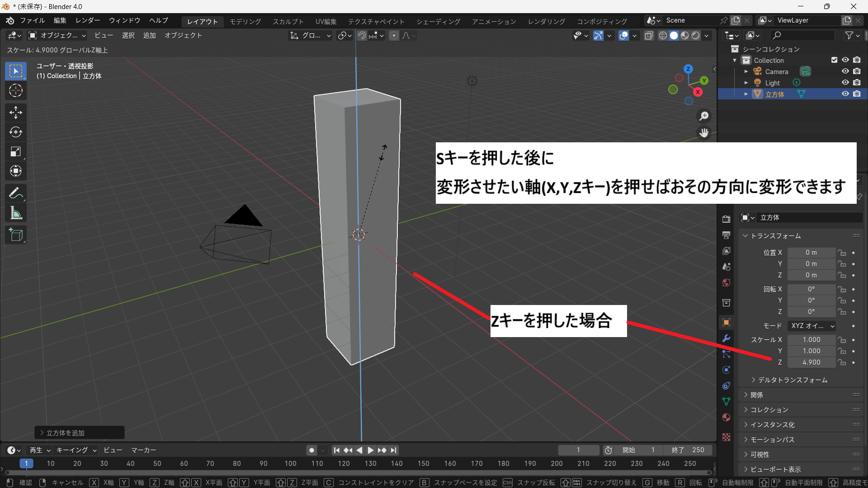Click the スケール Z value field

click(x=811, y=362)
